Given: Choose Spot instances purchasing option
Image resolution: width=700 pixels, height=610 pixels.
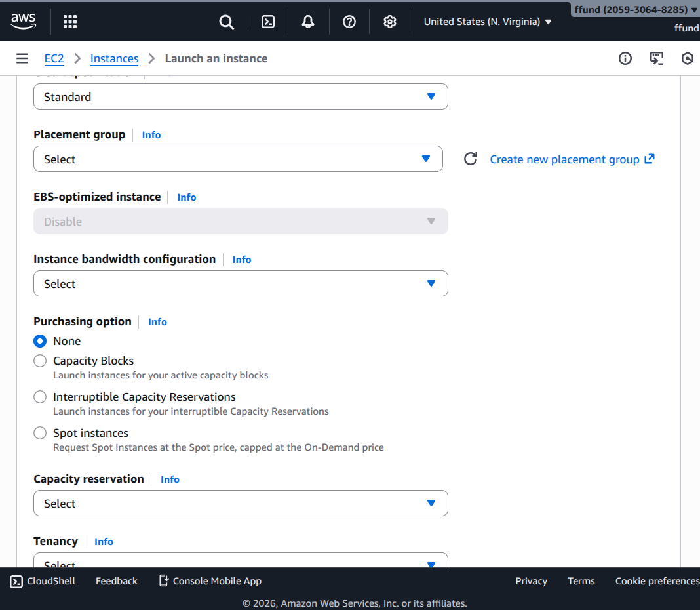Looking at the screenshot, I should [x=40, y=433].
